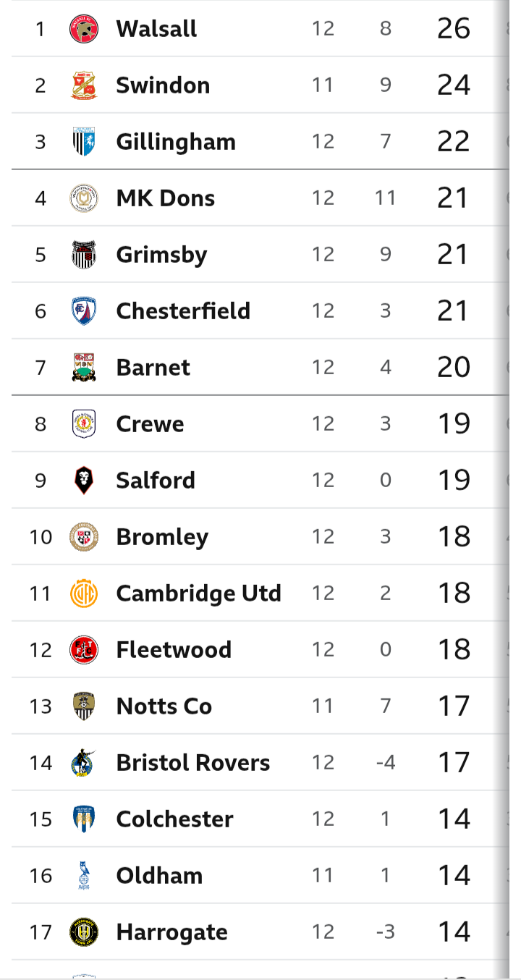Click the Grimsby striped crest
The width and height of the screenshot is (521, 980).
point(84,255)
